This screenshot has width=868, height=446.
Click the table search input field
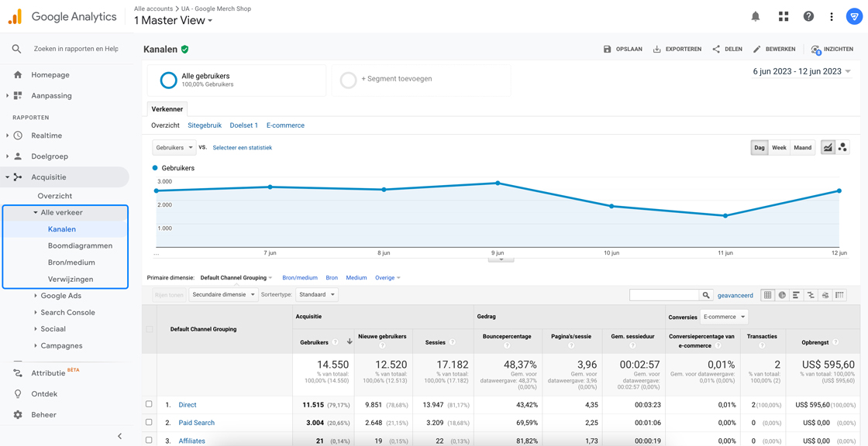coord(664,295)
